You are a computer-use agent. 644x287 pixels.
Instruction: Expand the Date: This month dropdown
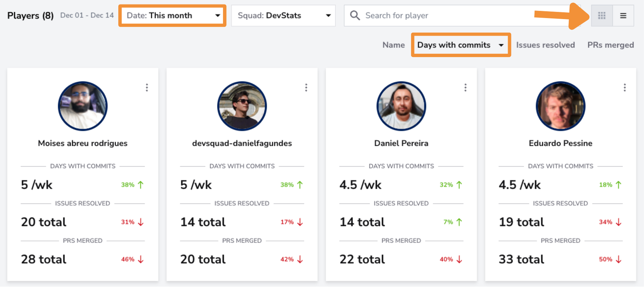(172, 16)
